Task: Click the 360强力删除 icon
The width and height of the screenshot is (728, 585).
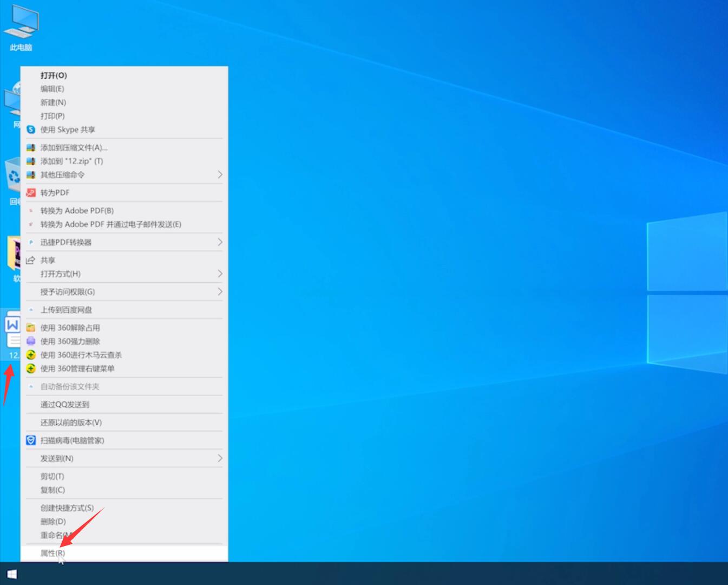Action: pos(31,341)
